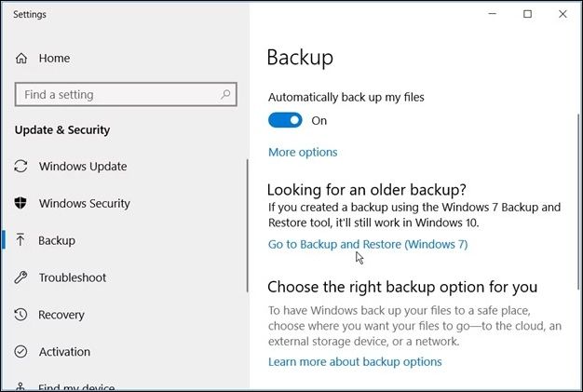Click the Windows Security shield icon

pyautogui.click(x=21, y=204)
